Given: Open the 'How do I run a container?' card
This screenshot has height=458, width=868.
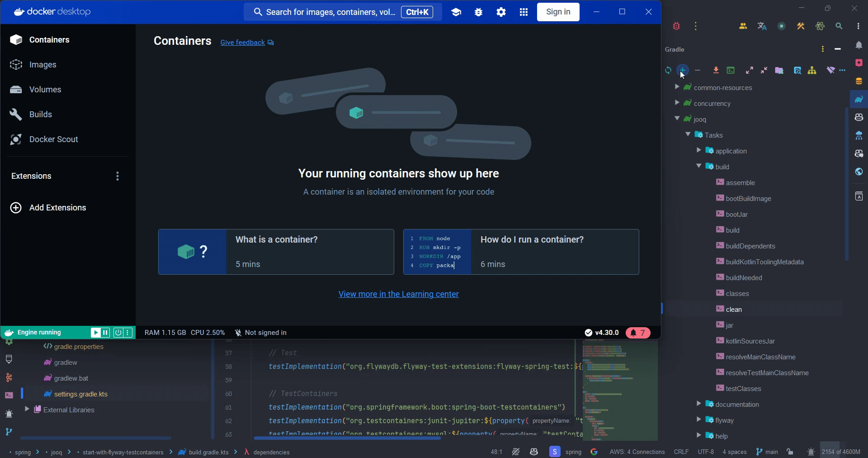Looking at the screenshot, I should tap(521, 252).
